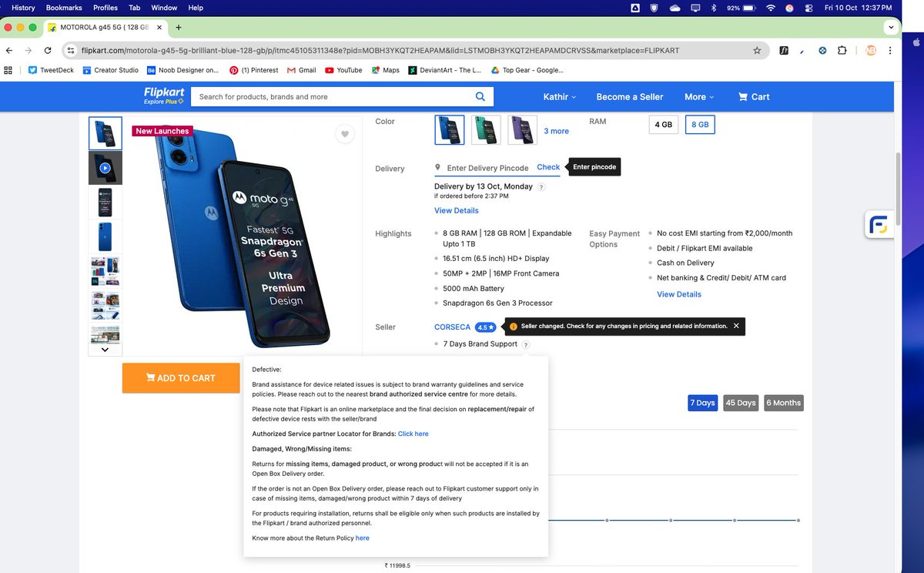Open the Creator Studio bookmark
Image resolution: width=924 pixels, height=573 pixels.
pos(110,70)
